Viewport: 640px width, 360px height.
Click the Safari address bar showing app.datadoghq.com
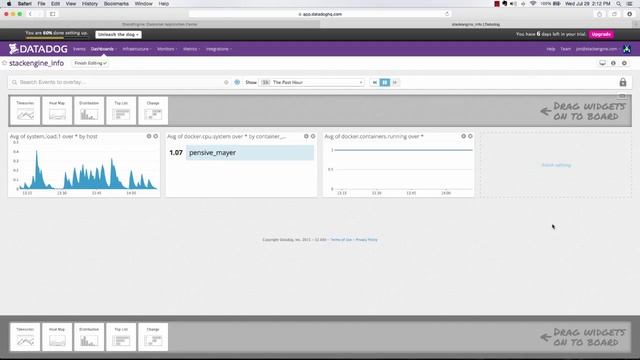[320, 14]
